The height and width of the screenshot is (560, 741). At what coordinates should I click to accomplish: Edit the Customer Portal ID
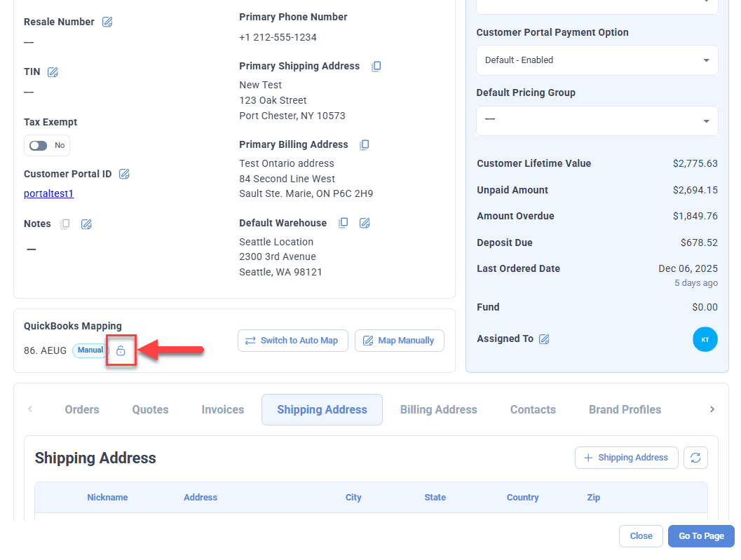124,174
